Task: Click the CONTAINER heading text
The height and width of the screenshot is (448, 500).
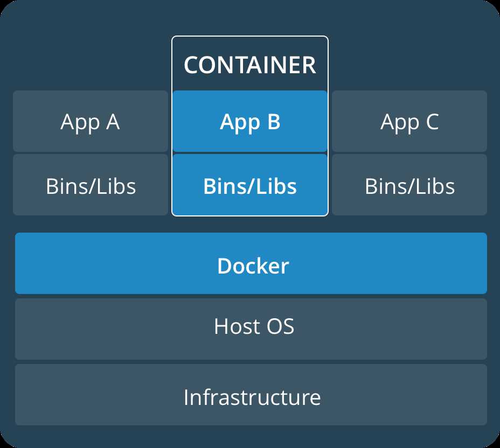Action: [x=250, y=65]
